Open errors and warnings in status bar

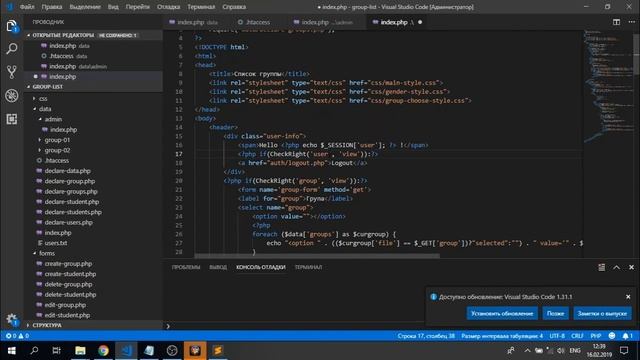coord(17,336)
